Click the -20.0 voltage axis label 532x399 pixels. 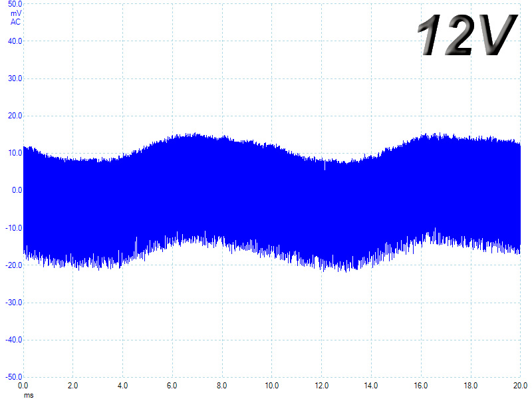coord(13,265)
